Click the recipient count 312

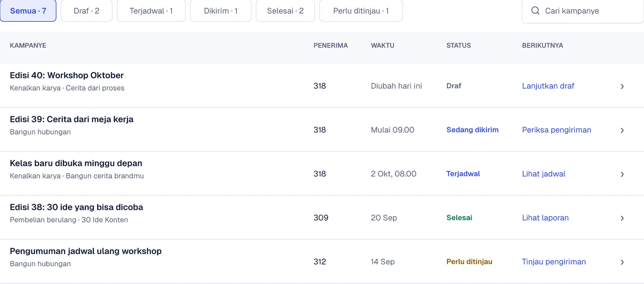pyautogui.click(x=320, y=261)
